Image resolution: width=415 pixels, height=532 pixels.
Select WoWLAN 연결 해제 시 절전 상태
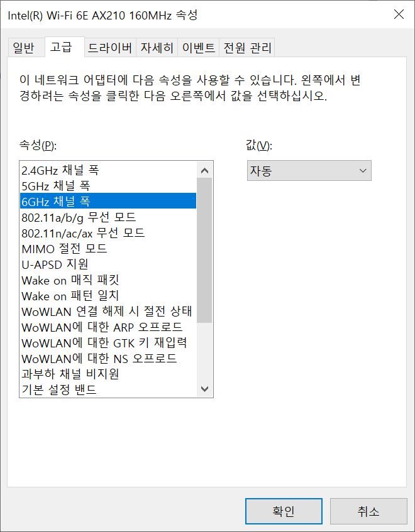click(x=108, y=311)
